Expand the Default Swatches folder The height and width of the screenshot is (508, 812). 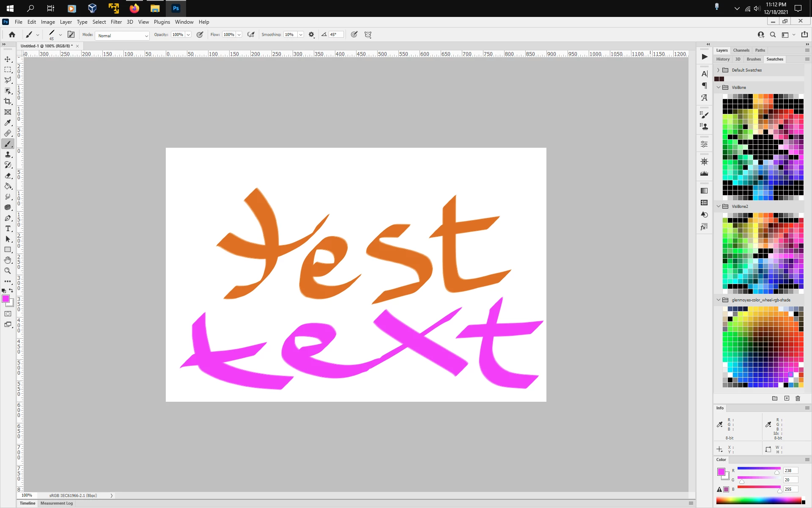click(718, 70)
